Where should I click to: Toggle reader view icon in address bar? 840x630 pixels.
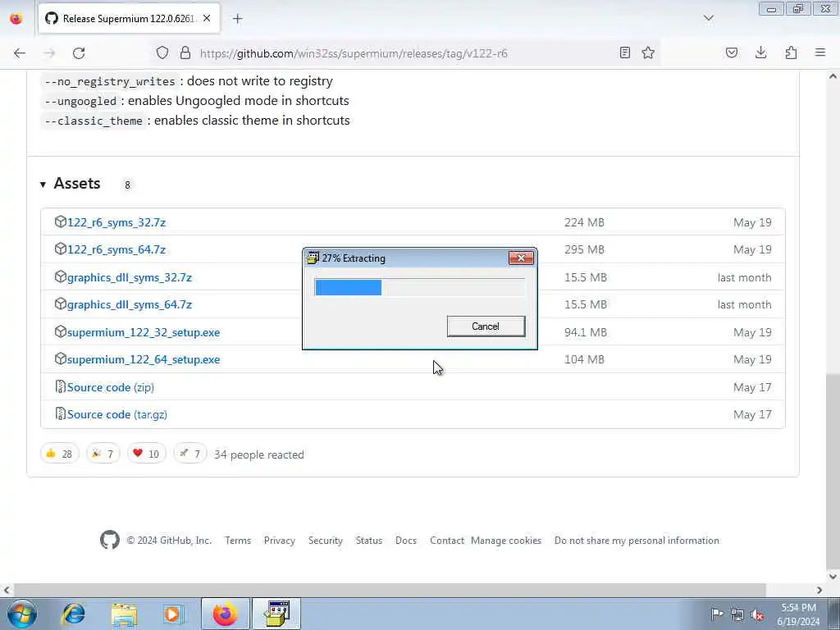click(x=624, y=52)
